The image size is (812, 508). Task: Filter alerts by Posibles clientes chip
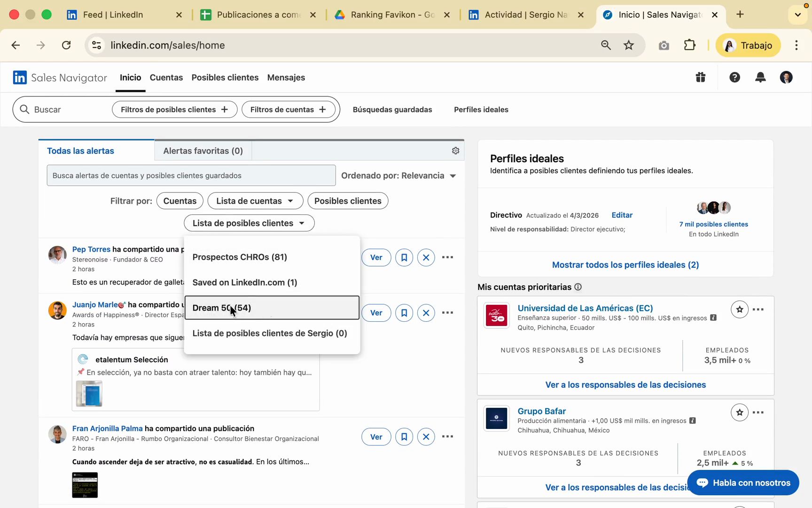click(348, 201)
